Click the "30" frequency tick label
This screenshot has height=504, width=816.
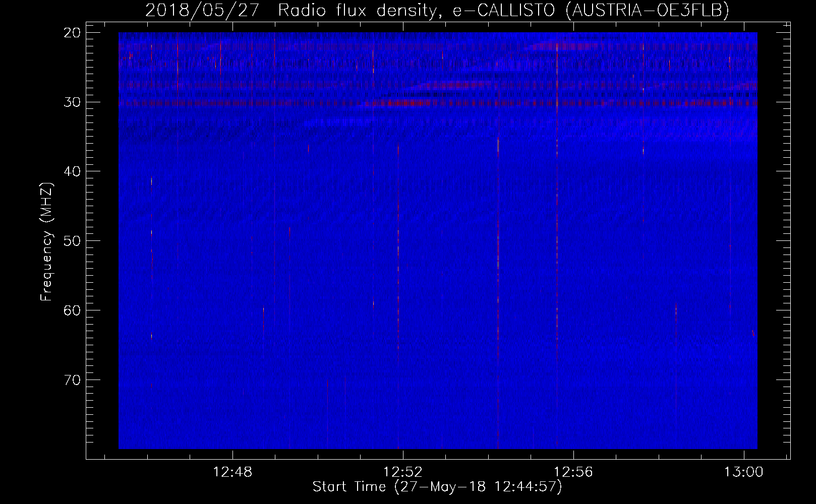(x=73, y=102)
